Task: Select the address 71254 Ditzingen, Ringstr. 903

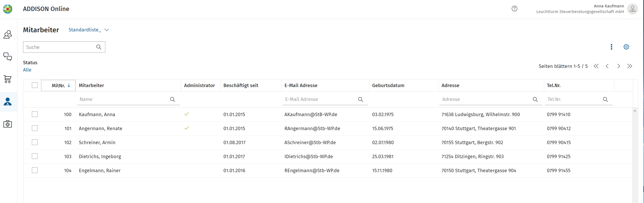Action: [x=473, y=157]
